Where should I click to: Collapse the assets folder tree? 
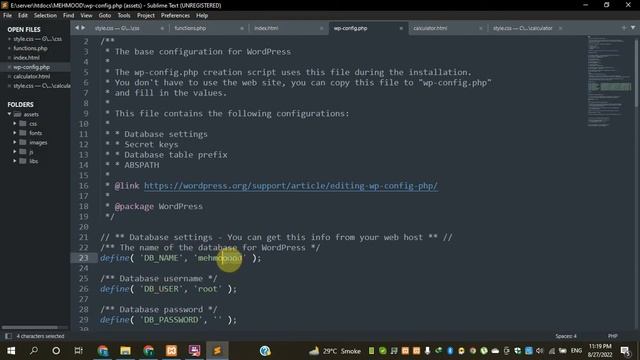click(9, 114)
